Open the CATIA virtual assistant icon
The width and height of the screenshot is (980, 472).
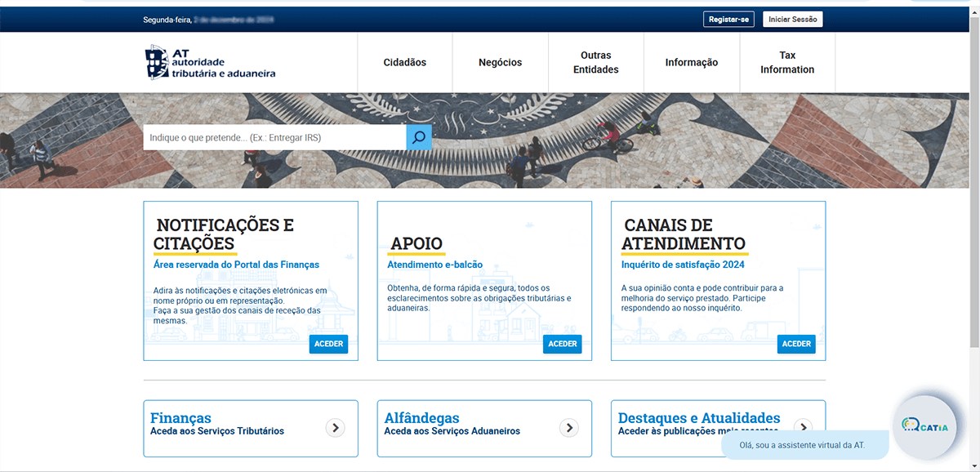pos(925,425)
